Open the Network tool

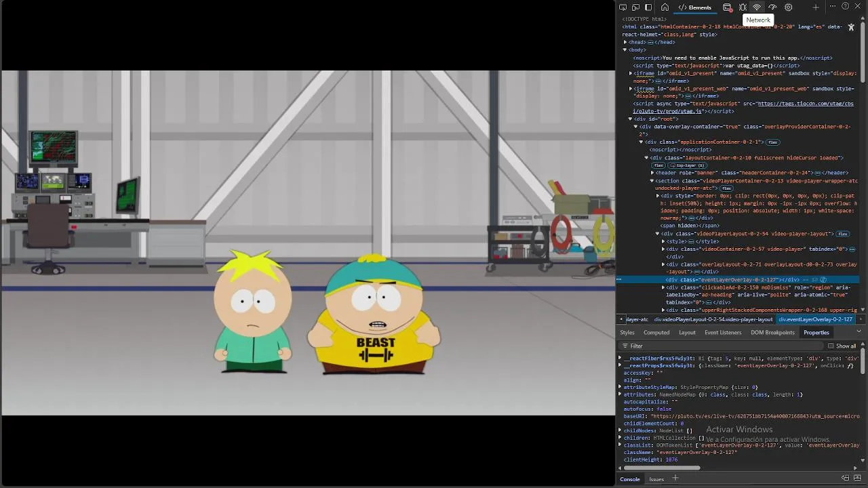(x=757, y=7)
